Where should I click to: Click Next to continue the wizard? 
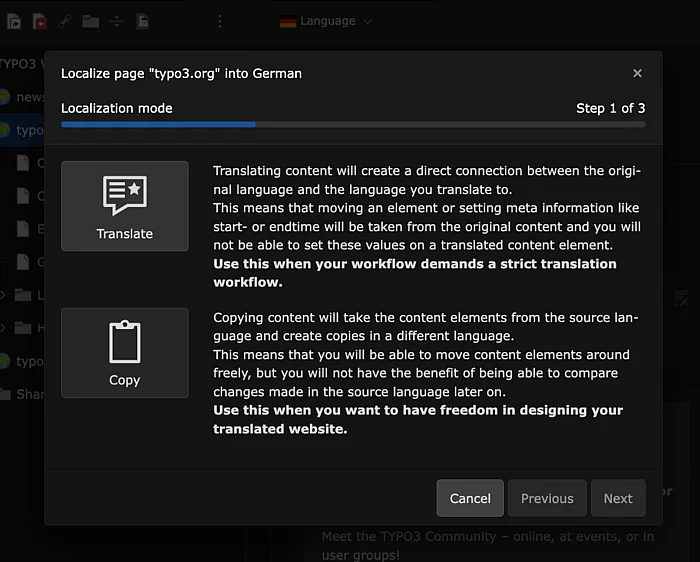click(x=618, y=498)
